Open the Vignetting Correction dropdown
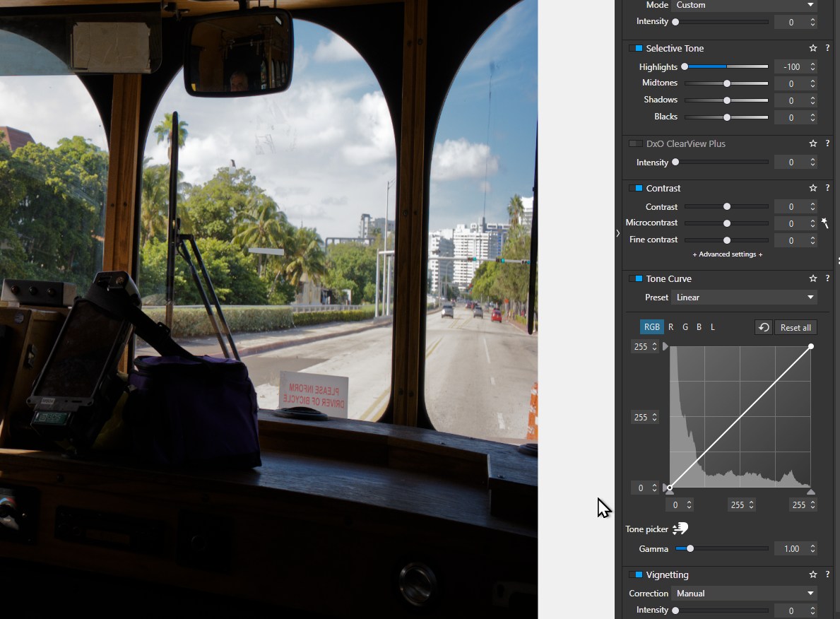 (744, 594)
